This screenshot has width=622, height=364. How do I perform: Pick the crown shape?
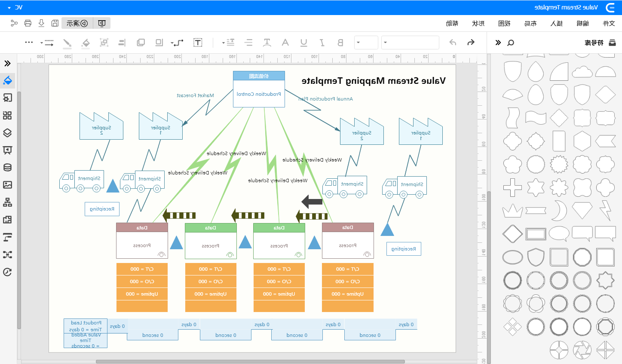(x=512, y=211)
